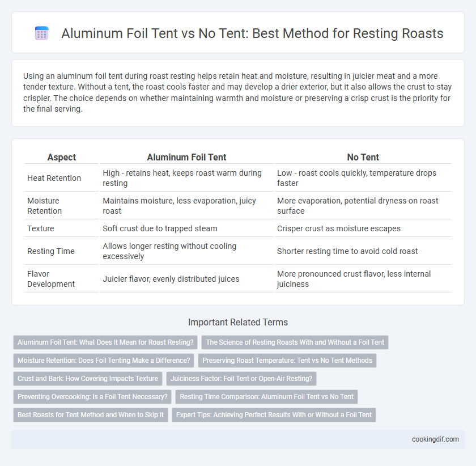Screen dimensions: 476x466
Task: Open 'Expert Tips: Achieving Perfect Results' tag
Action: [274, 415]
